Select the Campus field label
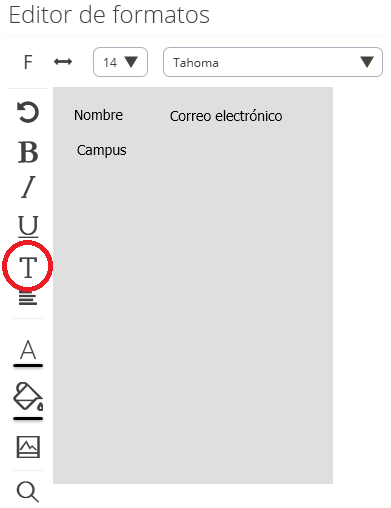 click(102, 151)
